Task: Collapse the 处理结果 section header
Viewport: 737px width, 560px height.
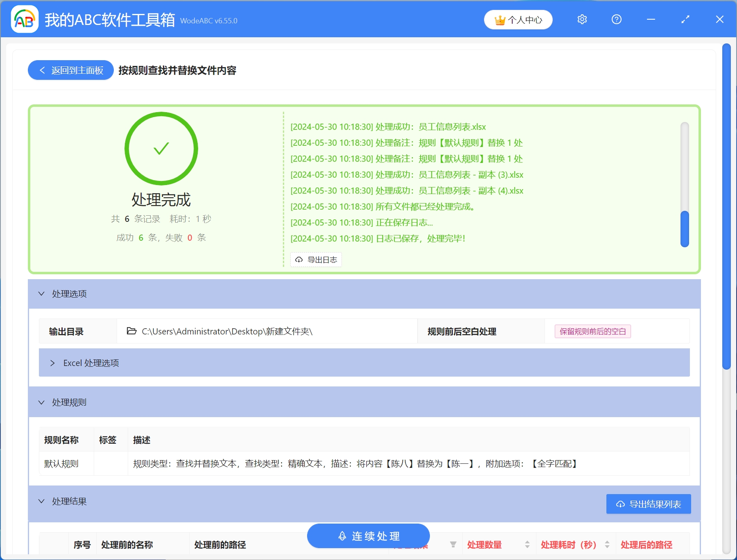Action: (x=41, y=501)
